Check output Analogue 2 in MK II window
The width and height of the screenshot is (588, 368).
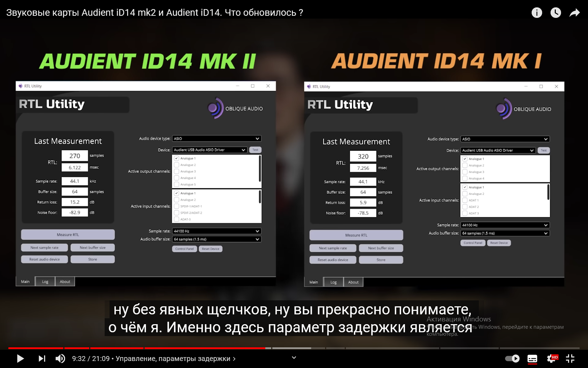177,165
